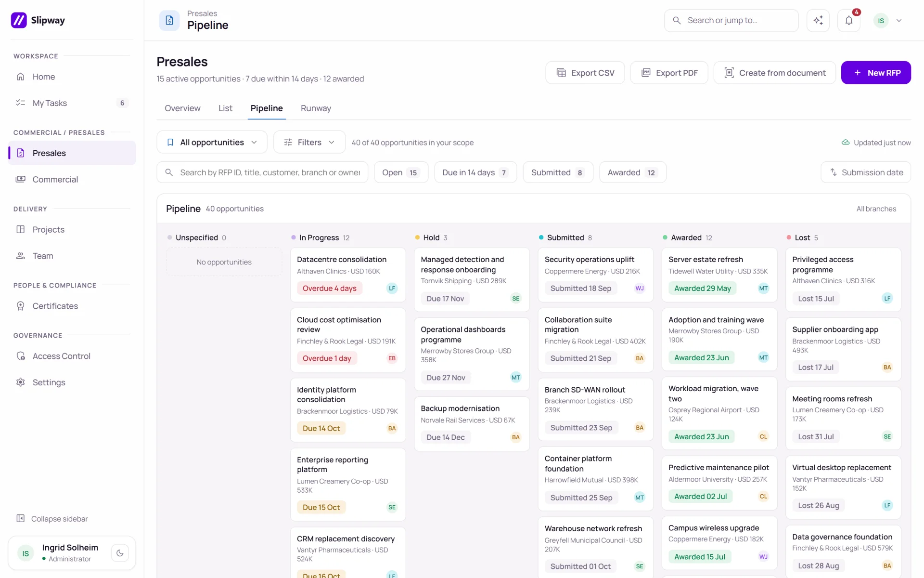Click the Home icon in sidebar
Image resolution: width=924 pixels, height=578 pixels.
21,77
